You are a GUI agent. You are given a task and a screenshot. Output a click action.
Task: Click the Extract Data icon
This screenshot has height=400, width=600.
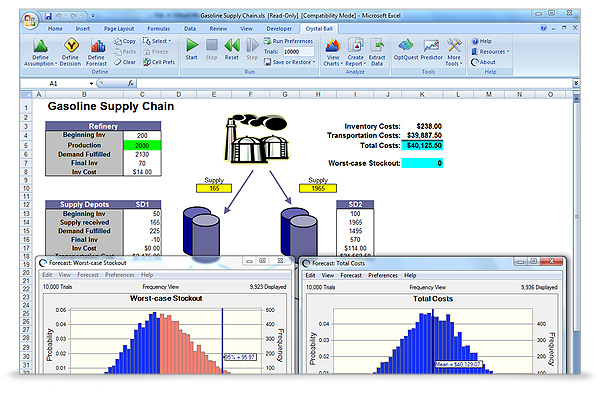(376, 47)
